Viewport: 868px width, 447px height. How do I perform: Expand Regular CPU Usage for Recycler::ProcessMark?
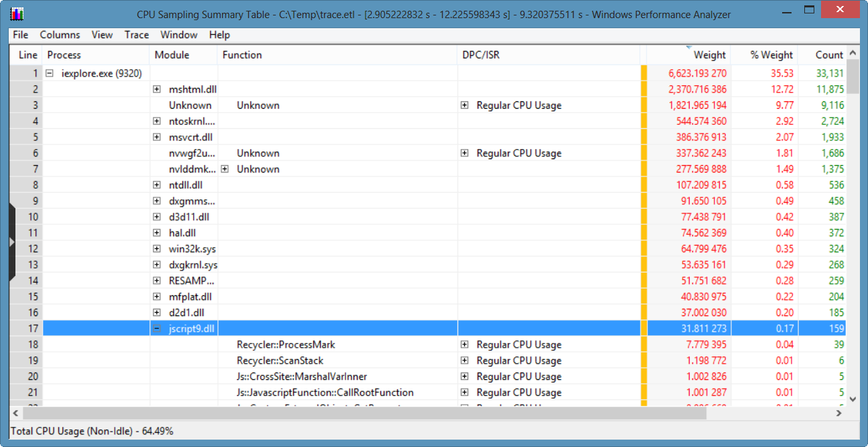(465, 345)
